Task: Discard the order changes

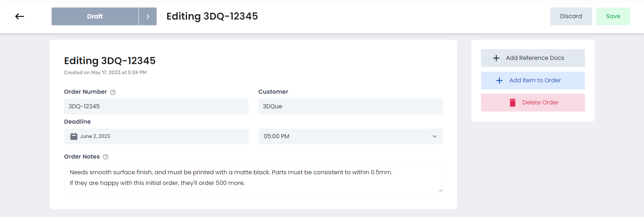Action: [571, 16]
